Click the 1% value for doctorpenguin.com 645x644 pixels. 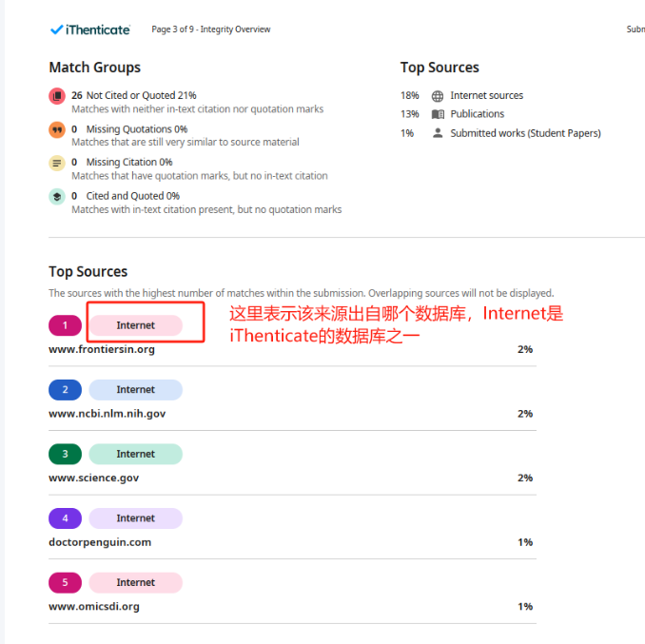click(525, 542)
